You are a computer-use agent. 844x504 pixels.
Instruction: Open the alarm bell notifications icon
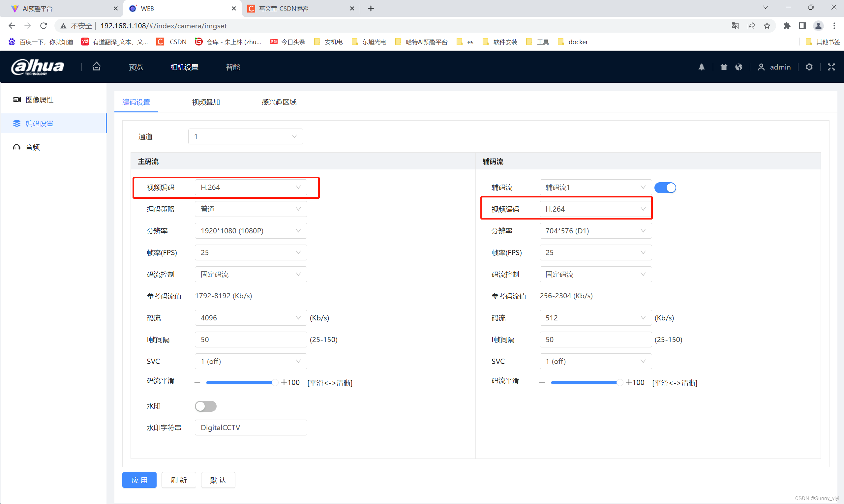[701, 67]
